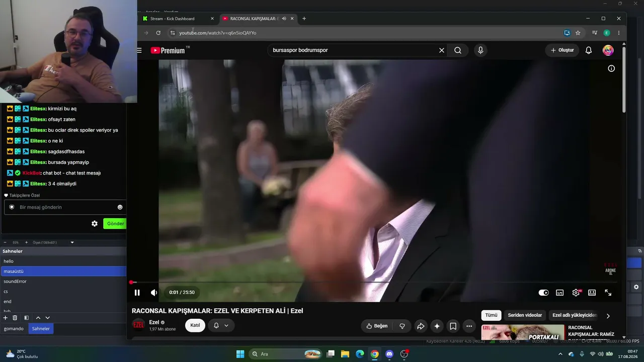Switch to Stream - Kick Dashboard tab
Screen dimensions: 644x362
(x=178, y=19)
